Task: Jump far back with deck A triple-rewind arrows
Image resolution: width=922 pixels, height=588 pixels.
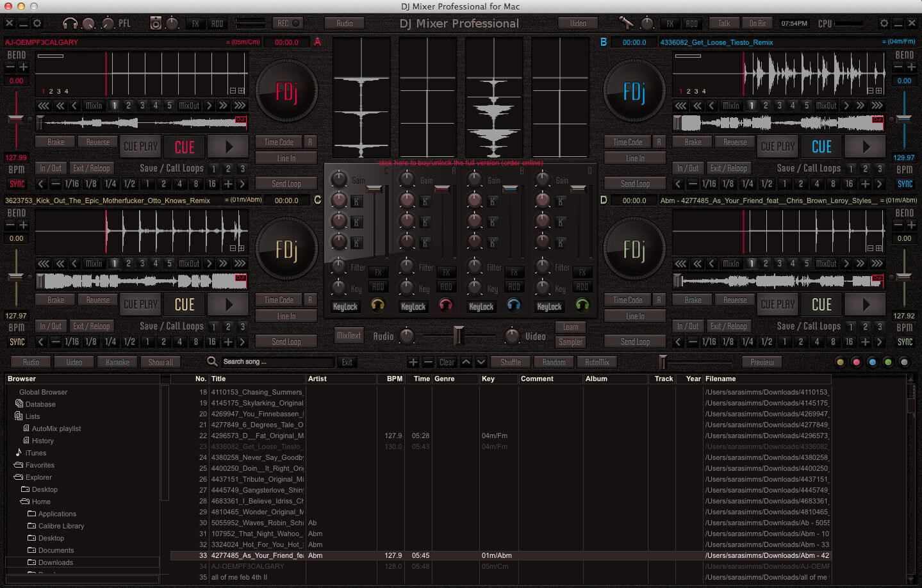Action: [x=43, y=105]
